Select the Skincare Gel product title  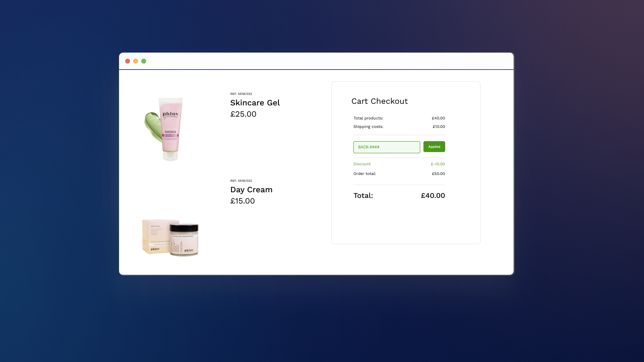coord(255,103)
